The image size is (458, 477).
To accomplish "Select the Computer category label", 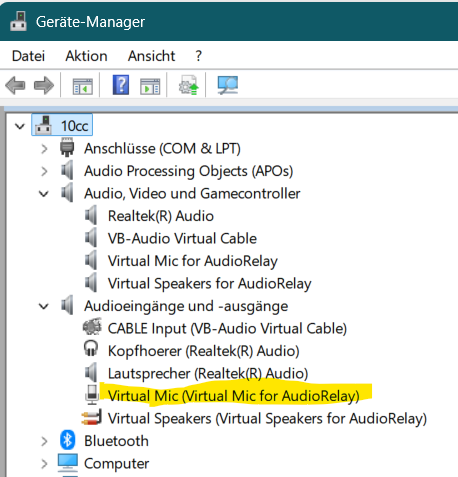I will point(116,464).
